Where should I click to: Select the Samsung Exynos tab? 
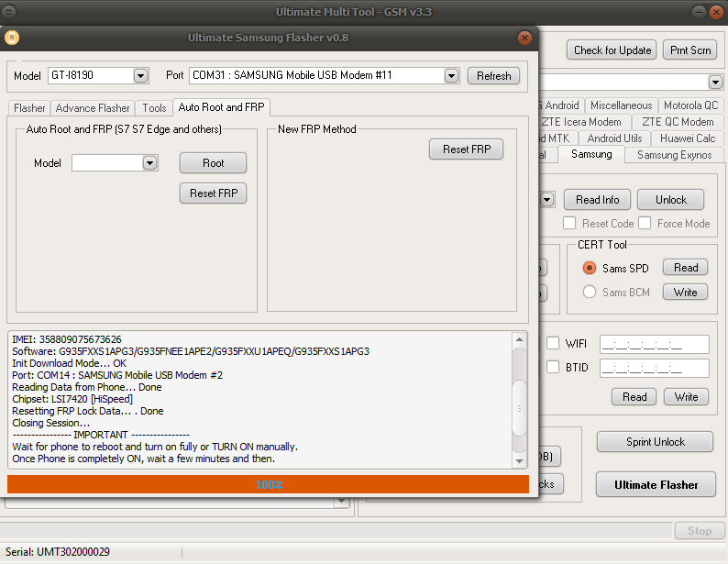(x=674, y=155)
